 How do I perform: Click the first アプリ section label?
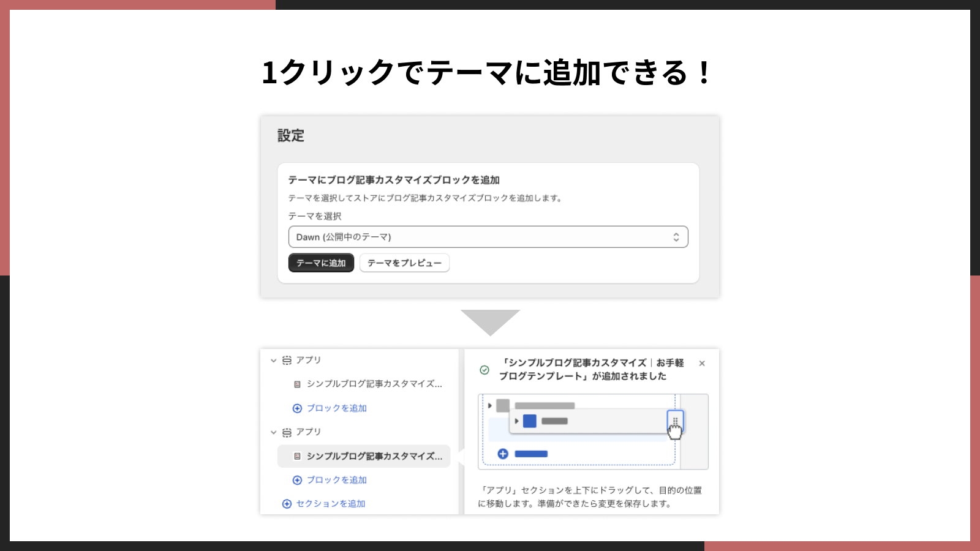[x=309, y=360]
